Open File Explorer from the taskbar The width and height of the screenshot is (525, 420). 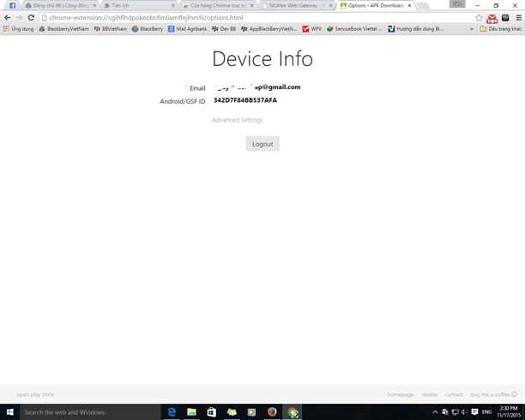191,412
